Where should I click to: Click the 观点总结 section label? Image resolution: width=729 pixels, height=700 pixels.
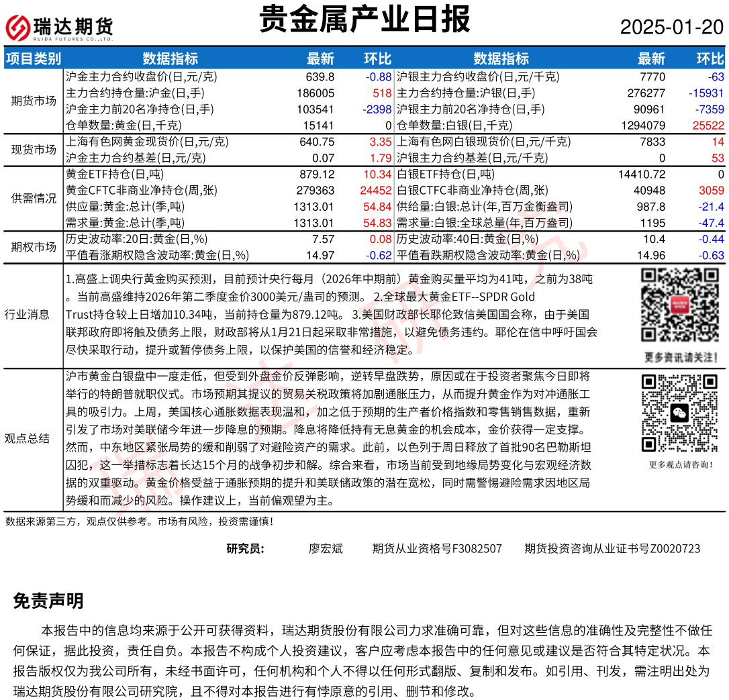coord(27,438)
